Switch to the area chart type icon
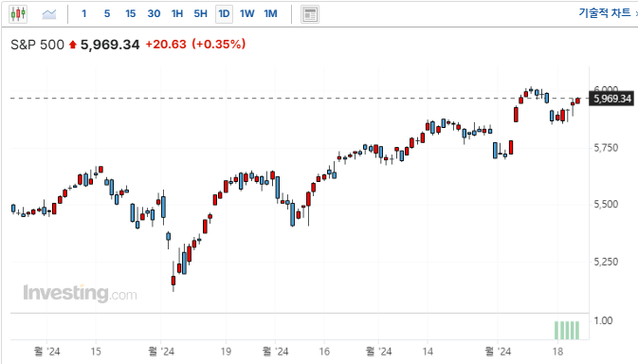638x364 pixels. [49, 14]
